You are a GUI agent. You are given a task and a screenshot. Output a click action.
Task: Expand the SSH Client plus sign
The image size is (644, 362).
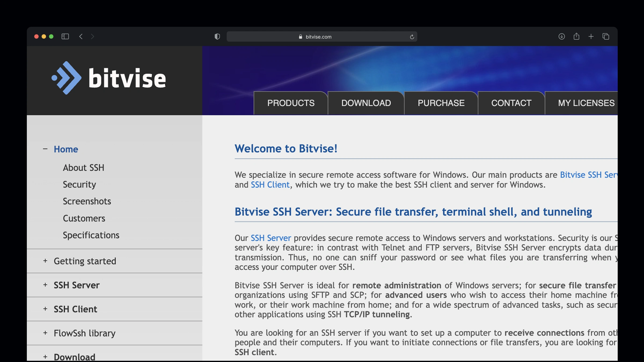coord(45,309)
